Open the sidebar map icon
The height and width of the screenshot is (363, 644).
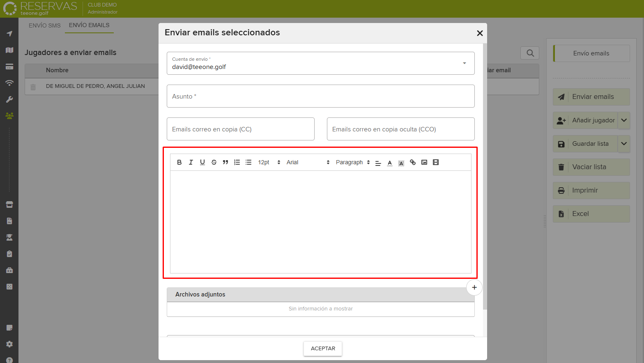pyautogui.click(x=9, y=50)
